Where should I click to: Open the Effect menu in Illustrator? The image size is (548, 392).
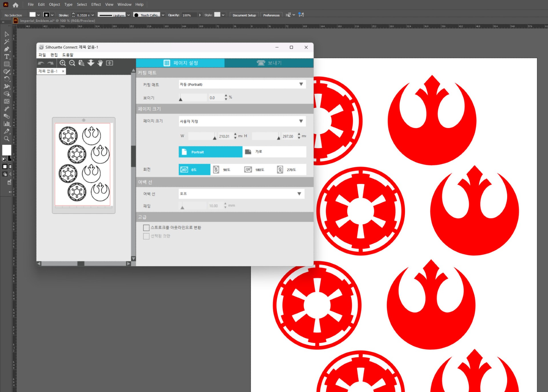(96, 5)
